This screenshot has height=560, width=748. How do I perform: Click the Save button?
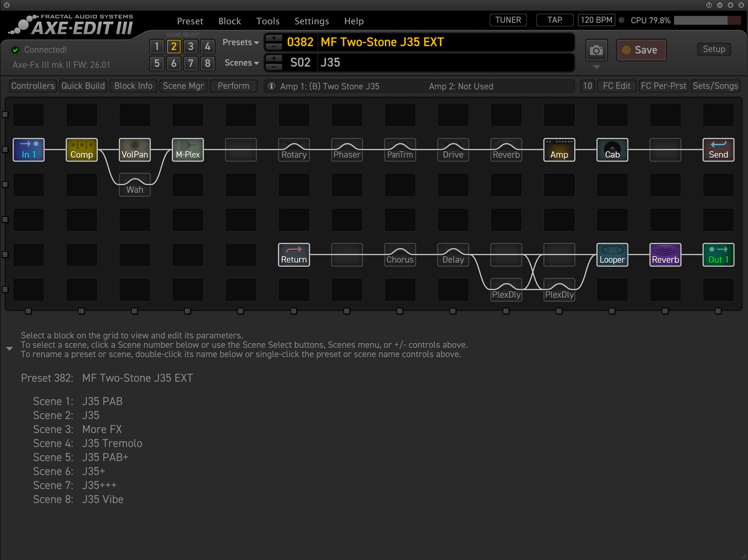(x=641, y=50)
